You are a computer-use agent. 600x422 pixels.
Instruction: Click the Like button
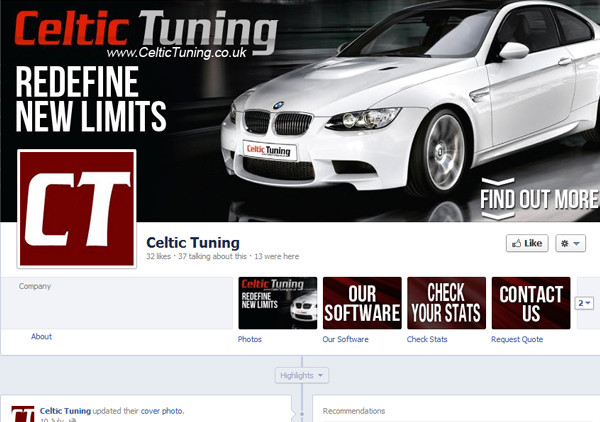pos(527,243)
